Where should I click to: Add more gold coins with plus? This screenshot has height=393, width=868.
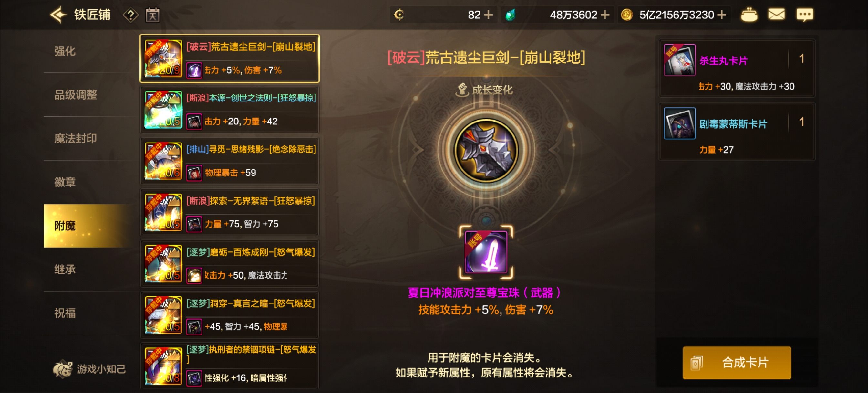pos(722,15)
